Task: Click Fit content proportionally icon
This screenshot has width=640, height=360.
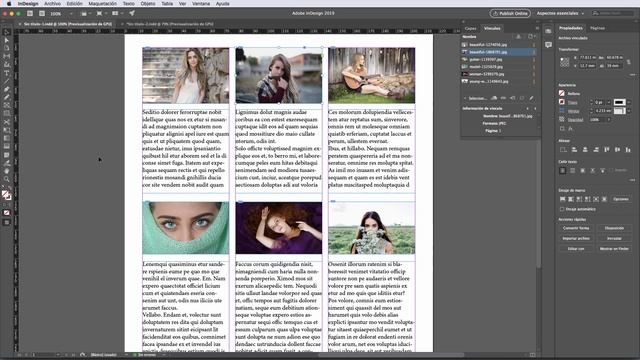Action: tap(571, 199)
